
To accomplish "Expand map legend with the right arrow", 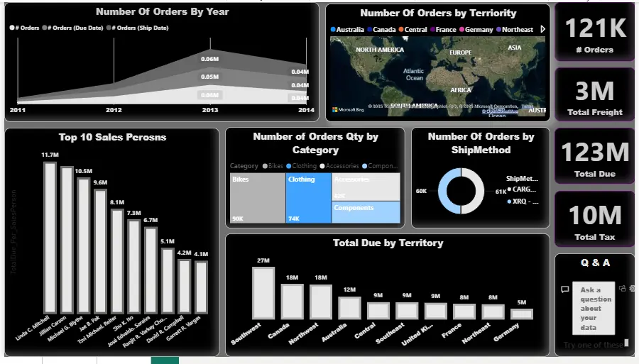I will [x=543, y=29].
